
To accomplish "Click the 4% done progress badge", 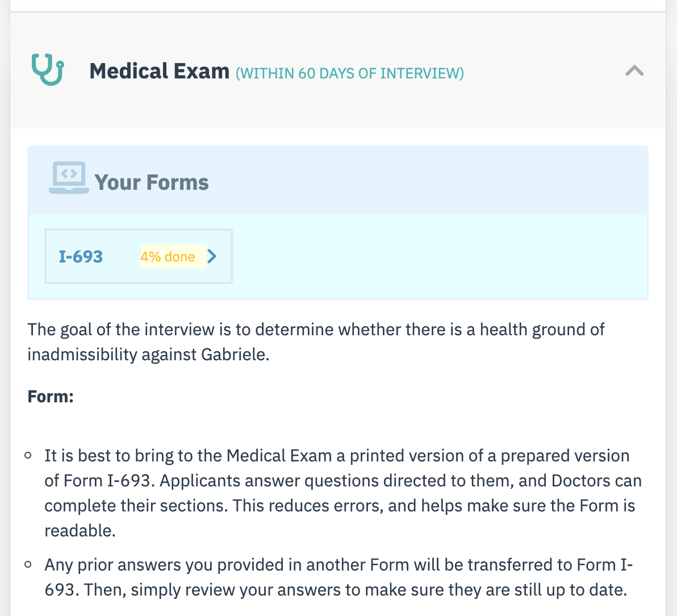I will coord(168,257).
